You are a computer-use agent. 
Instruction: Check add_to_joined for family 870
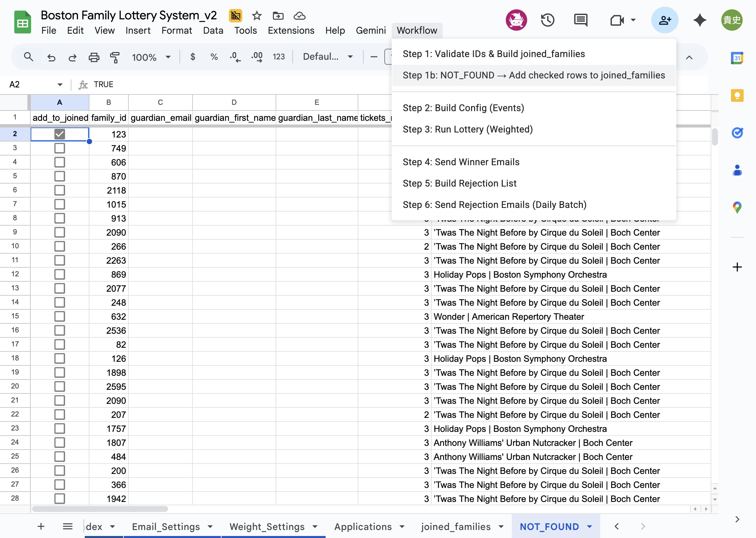[60, 176]
